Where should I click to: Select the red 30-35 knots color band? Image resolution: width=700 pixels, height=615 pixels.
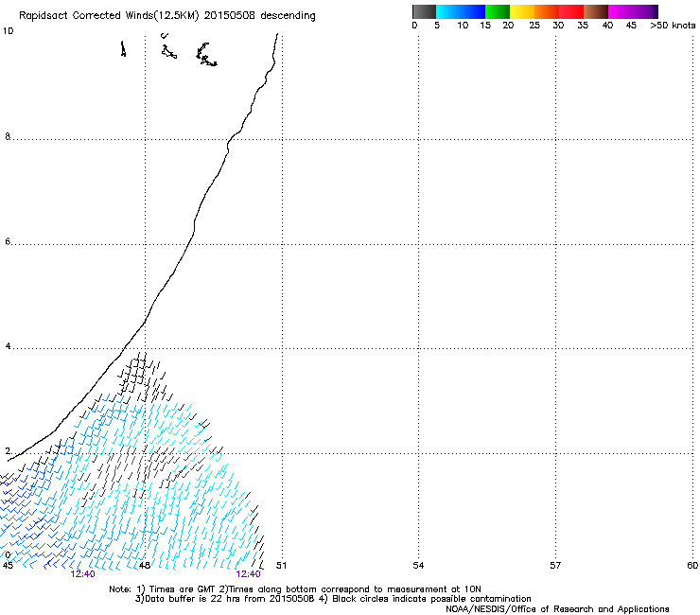[x=571, y=11]
